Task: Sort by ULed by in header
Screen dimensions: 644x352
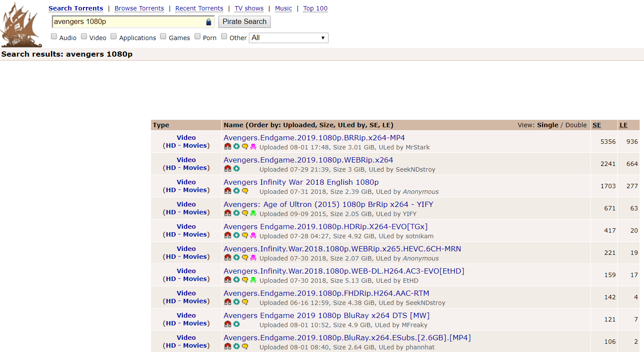Action: [x=351, y=125]
